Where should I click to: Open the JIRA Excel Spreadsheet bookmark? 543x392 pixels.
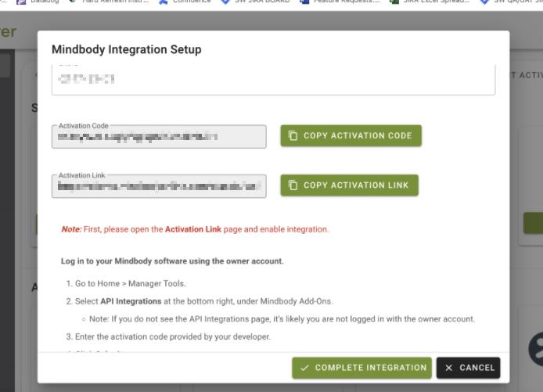click(430, 2)
